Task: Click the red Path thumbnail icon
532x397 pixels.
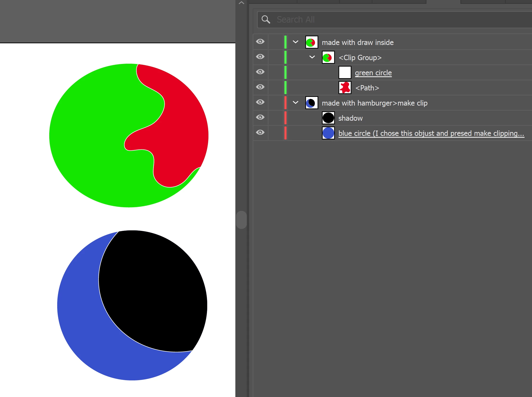Action: pyautogui.click(x=345, y=88)
